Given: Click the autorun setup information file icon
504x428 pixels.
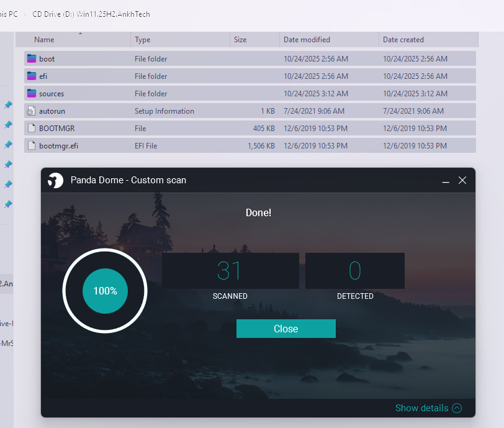Looking at the screenshot, I should coord(31,111).
